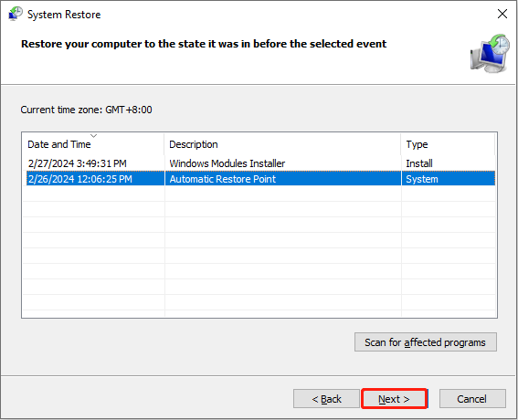Click the Install type cell
This screenshot has width=518, height=420.
point(419,163)
